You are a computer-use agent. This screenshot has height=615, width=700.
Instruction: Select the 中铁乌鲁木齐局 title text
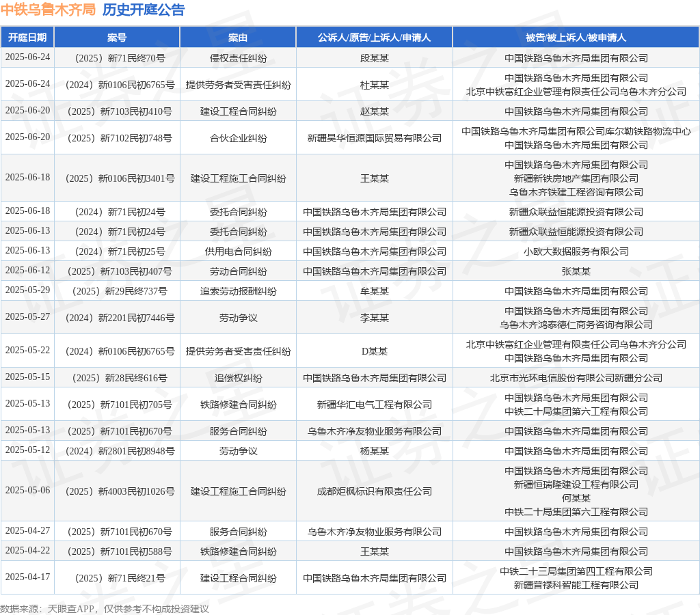coord(48,10)
